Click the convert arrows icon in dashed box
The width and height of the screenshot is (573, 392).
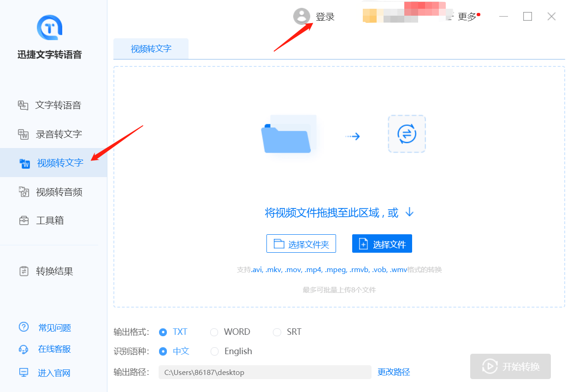pyautogui.click(x=407, y=134)
